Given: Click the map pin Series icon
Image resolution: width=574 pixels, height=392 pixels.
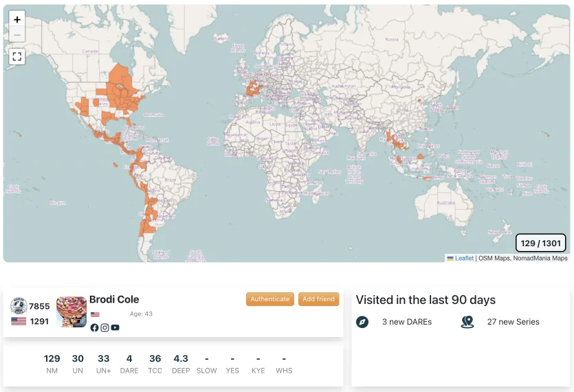Looking at the screenshot, I should 467,322.
